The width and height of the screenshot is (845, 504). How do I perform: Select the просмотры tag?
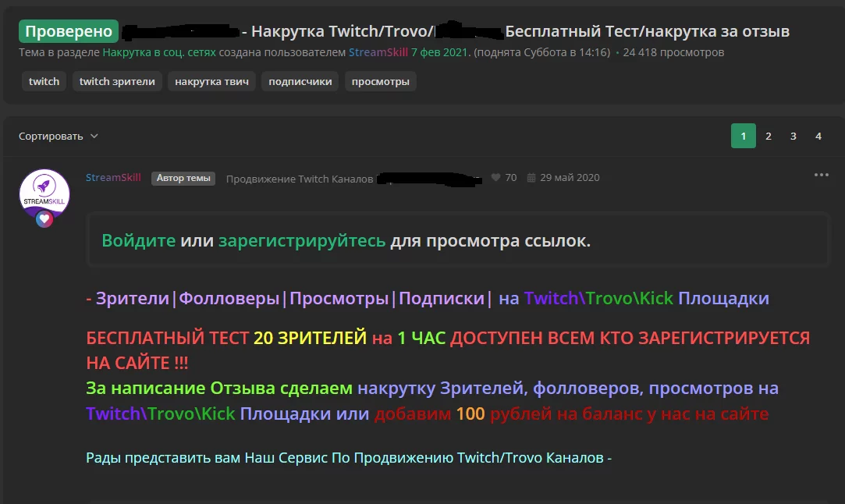[x=381, y=81]
